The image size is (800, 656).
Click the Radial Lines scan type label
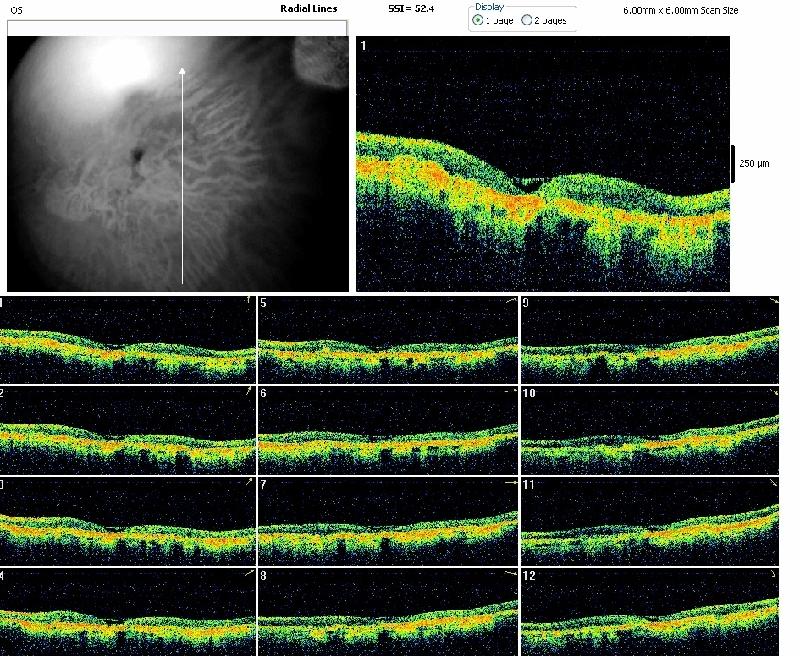coord(309,9)
